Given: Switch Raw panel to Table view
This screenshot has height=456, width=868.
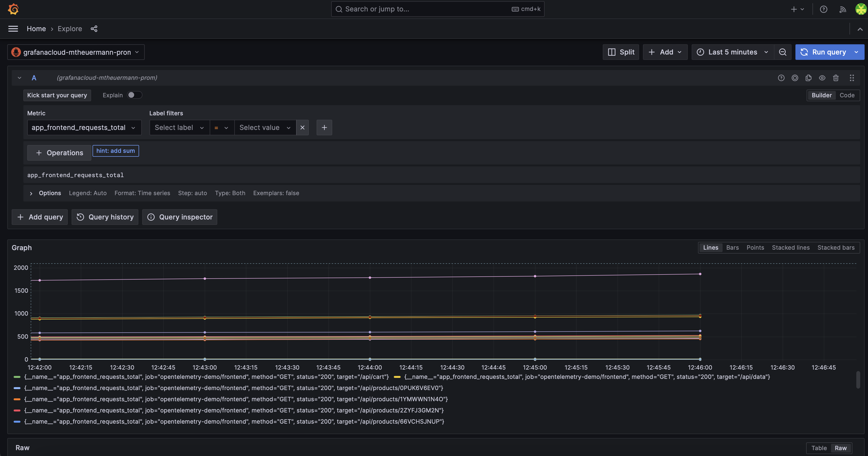Looking at the screenshot, I should (819, 448).
